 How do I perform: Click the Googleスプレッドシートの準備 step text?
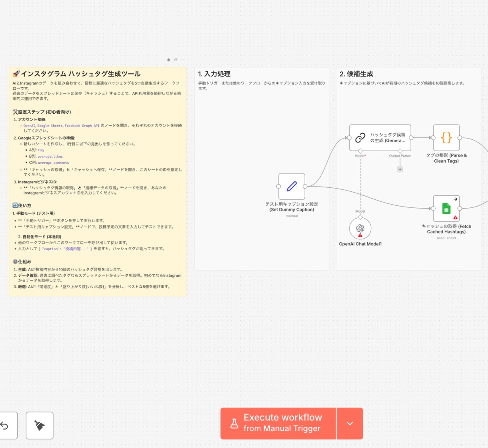(x=46, y=138)
